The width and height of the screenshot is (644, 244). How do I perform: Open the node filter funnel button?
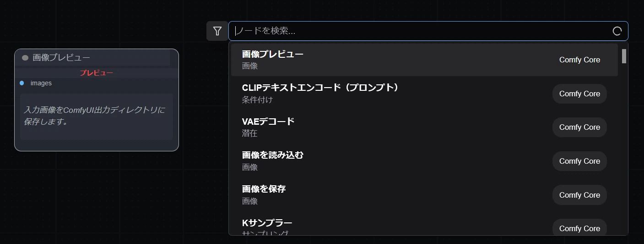pos(217,31)
